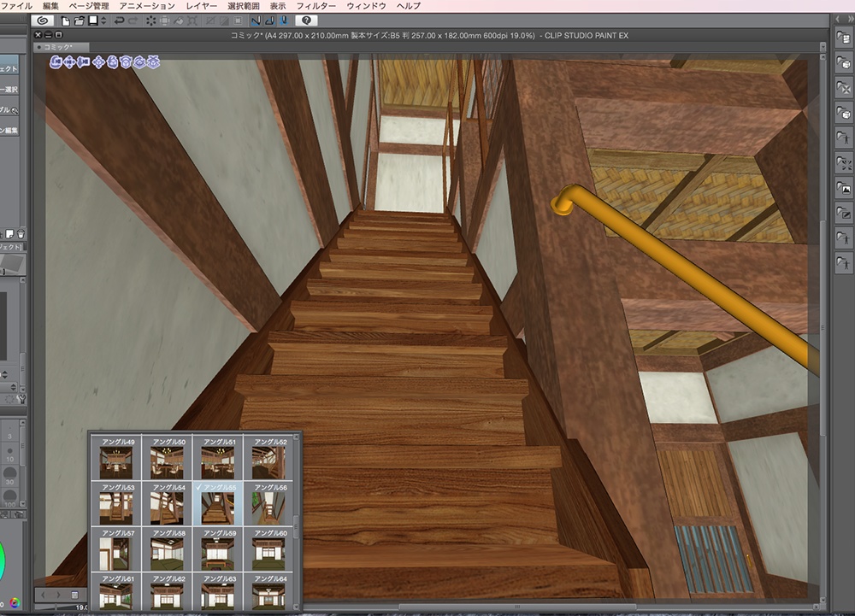Image resolution: width=855 pixels, height=616 pixels.
Task: Expand the save options arrow beside Save
Action: point(103,21)
